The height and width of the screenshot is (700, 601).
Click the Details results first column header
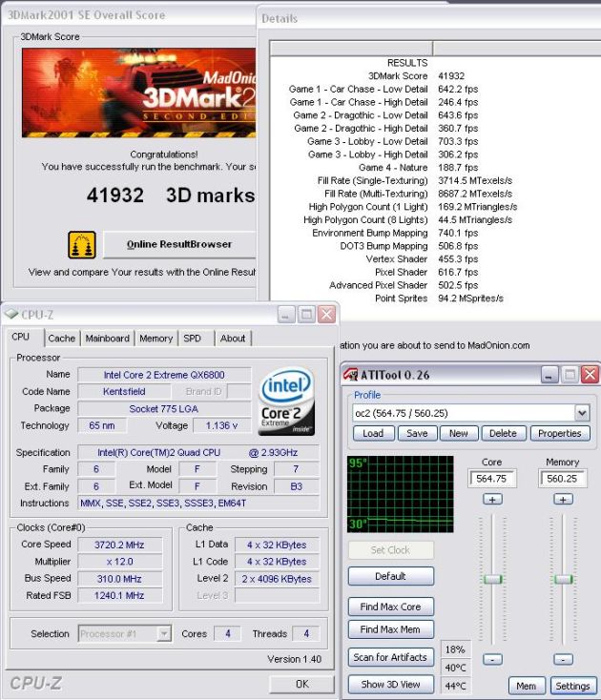coord(351,49)
